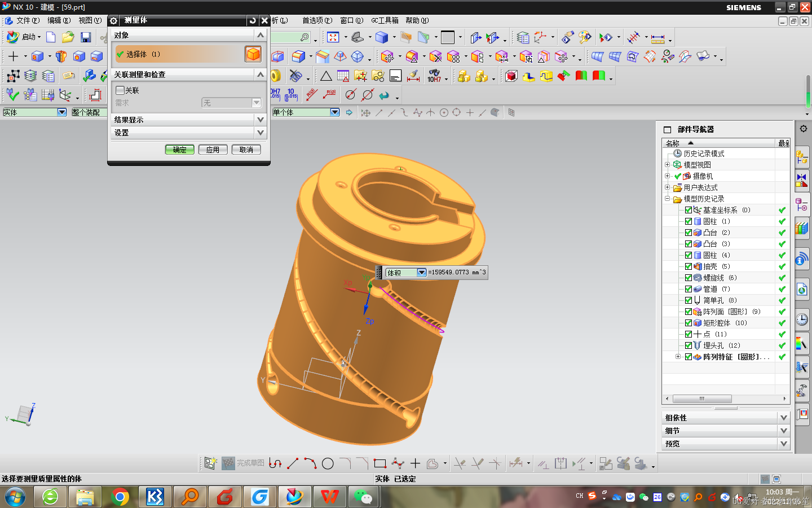
Task: Expand the 相依性 panel
Action: 783,418
